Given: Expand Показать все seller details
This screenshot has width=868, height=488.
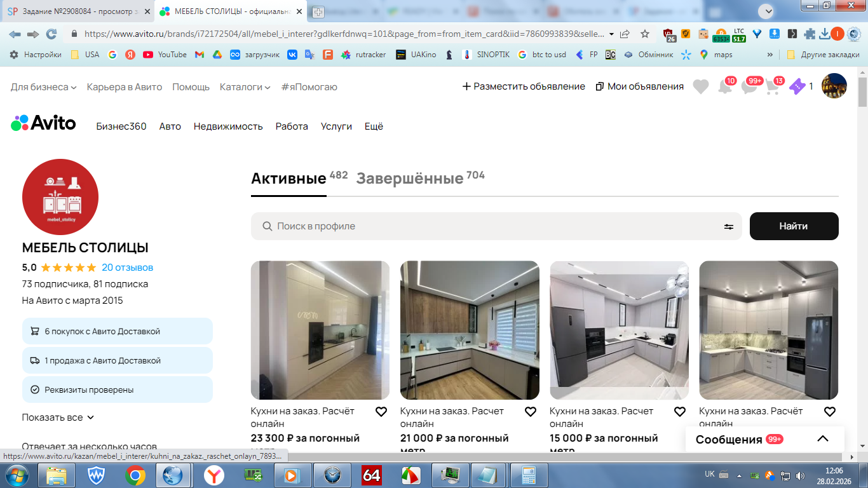Looking at the screenshot, I should coord(58,417).
